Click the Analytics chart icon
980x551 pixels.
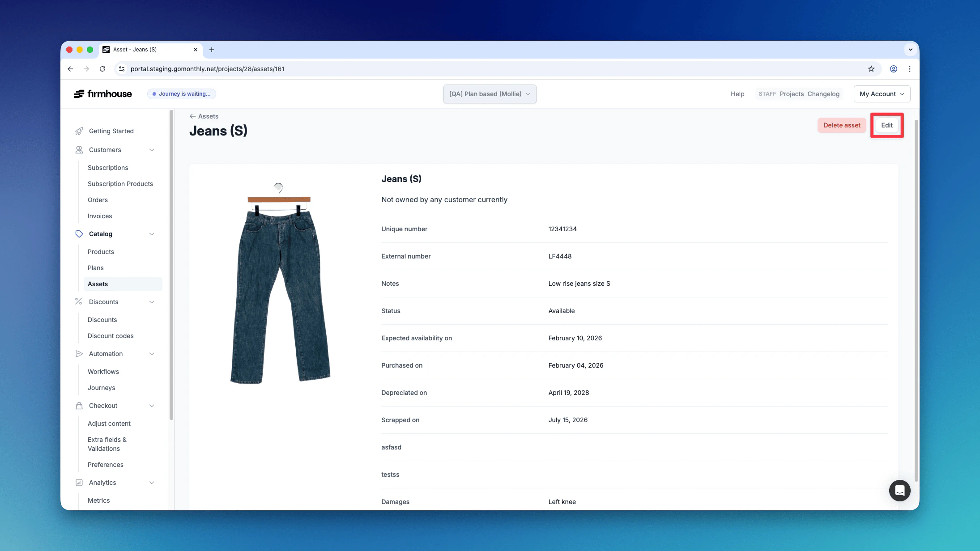pos(79,483)
